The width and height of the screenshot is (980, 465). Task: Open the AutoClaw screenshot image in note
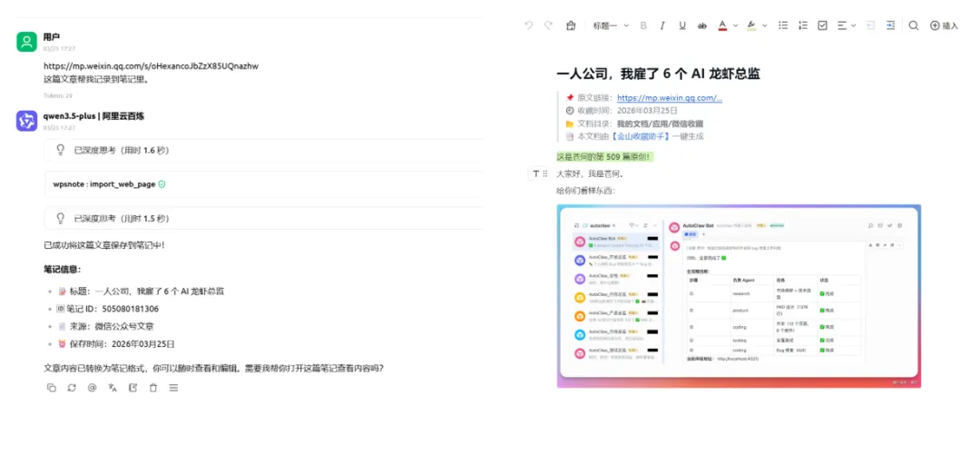[739, 296]
